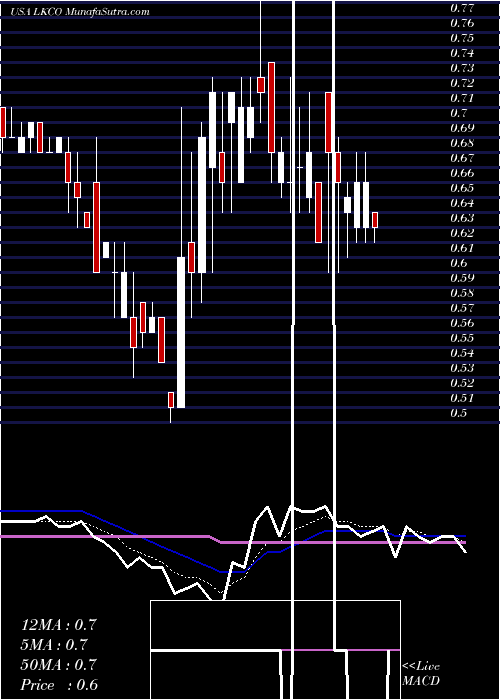Click the 0.66 price axis label
Viewport: 500px width, 700px height.
[x=461, y=173]
